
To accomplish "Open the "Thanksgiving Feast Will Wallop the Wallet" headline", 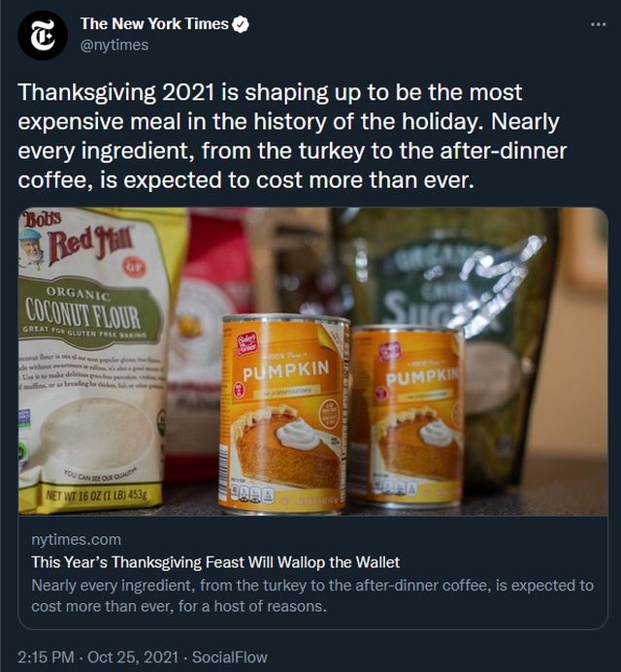I will [215, 561].
